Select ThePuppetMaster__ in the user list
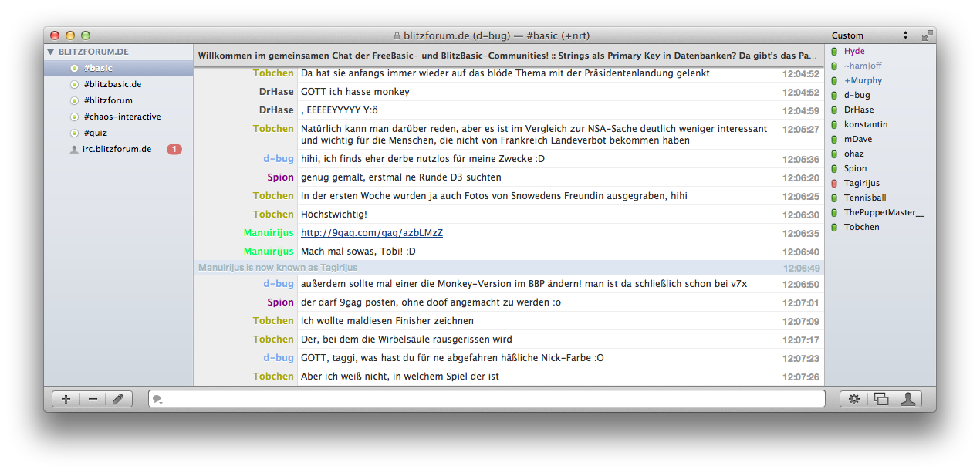Image resolution: width=980 pixels, height=473 pixels. coord(884,212)
